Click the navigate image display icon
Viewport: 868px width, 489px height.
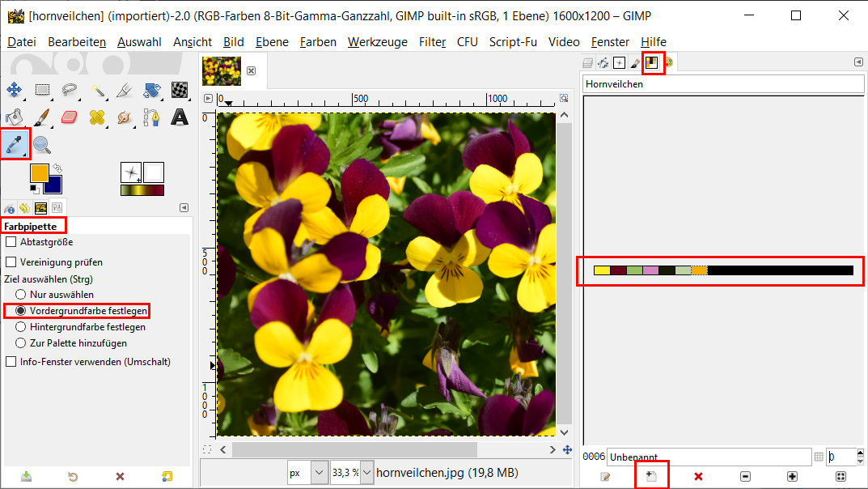point(567,449)
